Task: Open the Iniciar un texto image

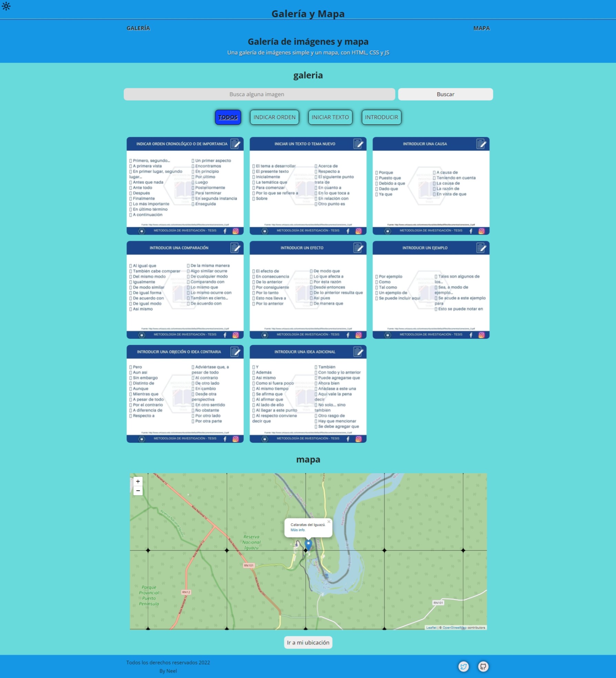Action: pyautogui.click(x=308, y=186)
